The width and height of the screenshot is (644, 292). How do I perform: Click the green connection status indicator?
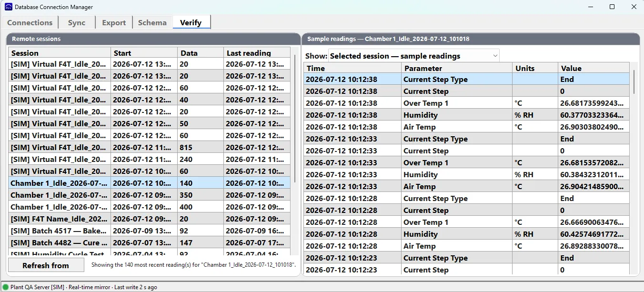click(6, 287)
